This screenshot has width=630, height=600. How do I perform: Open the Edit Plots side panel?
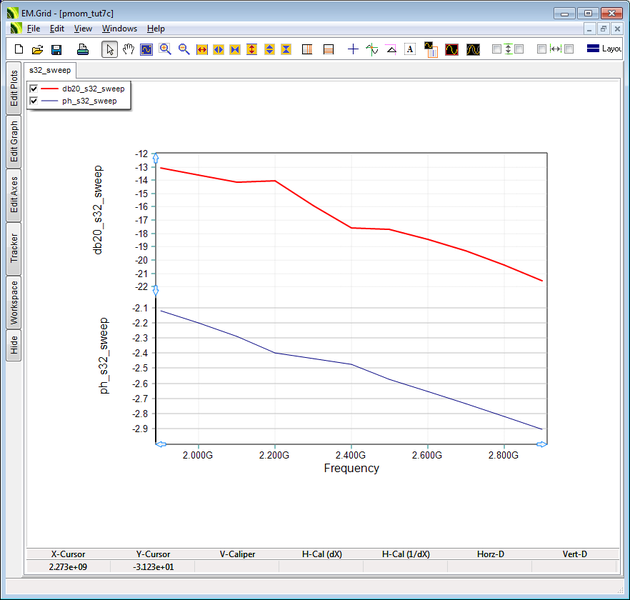pyautogui.click(x=13, y=91)
